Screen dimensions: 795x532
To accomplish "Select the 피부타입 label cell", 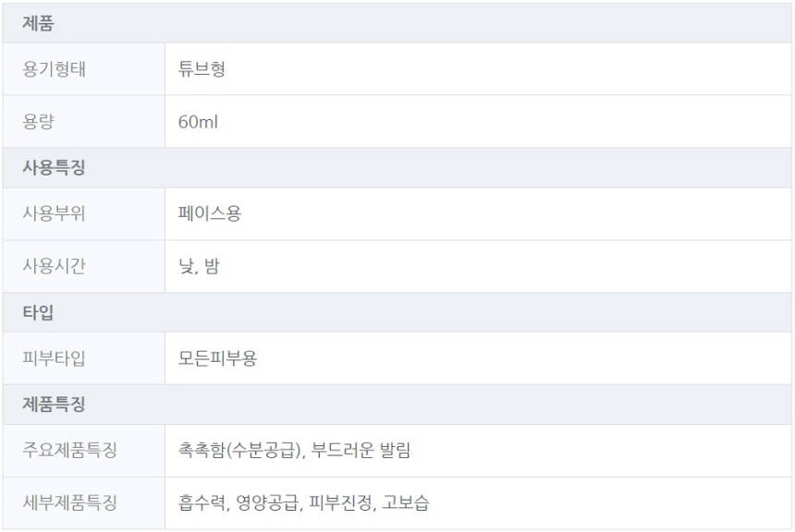I will (x=54, y=358).
